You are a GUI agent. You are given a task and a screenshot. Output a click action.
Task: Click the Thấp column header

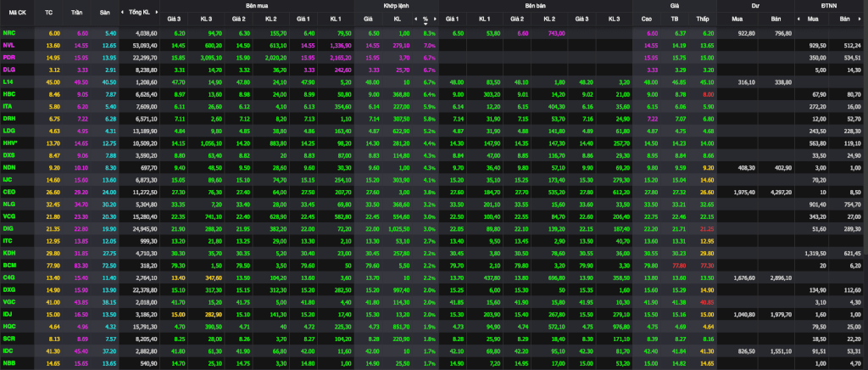tap(703, 19)
